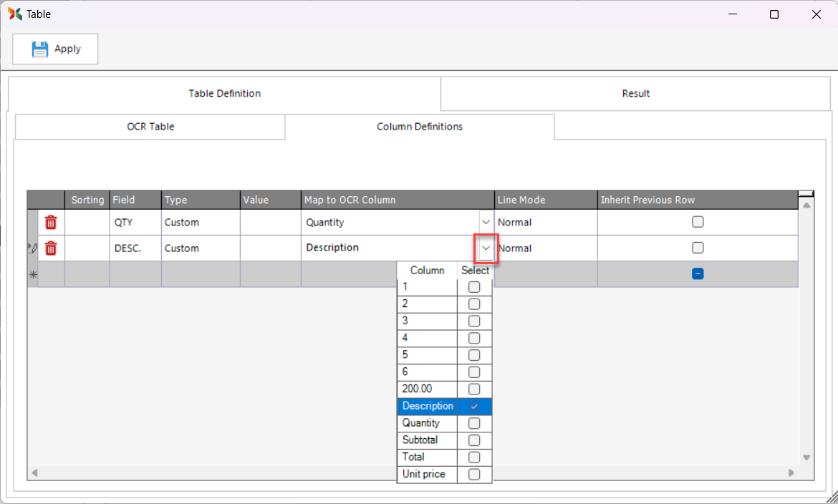
Task: Select the Subtotal entry in dropdown list
Action: pyautogui.click(x=427, y=440)
